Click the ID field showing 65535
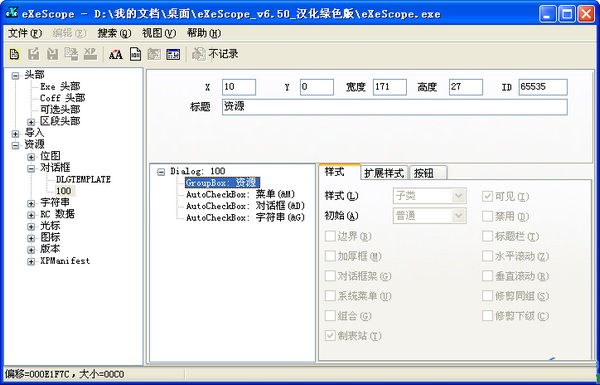Viewport: 600px width, 385px height. [543, 87]
